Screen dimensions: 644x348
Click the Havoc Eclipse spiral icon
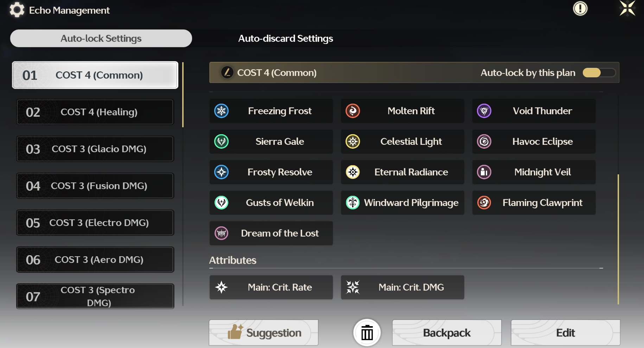coord(484,142)
